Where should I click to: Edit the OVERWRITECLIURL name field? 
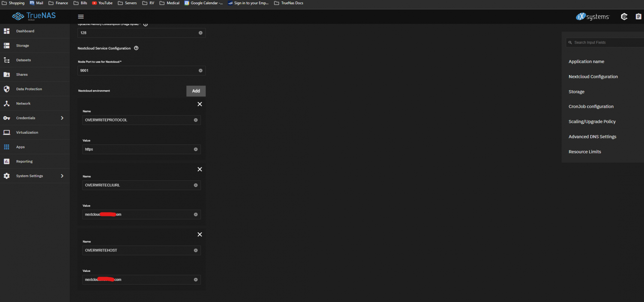[x=142, y=185]
